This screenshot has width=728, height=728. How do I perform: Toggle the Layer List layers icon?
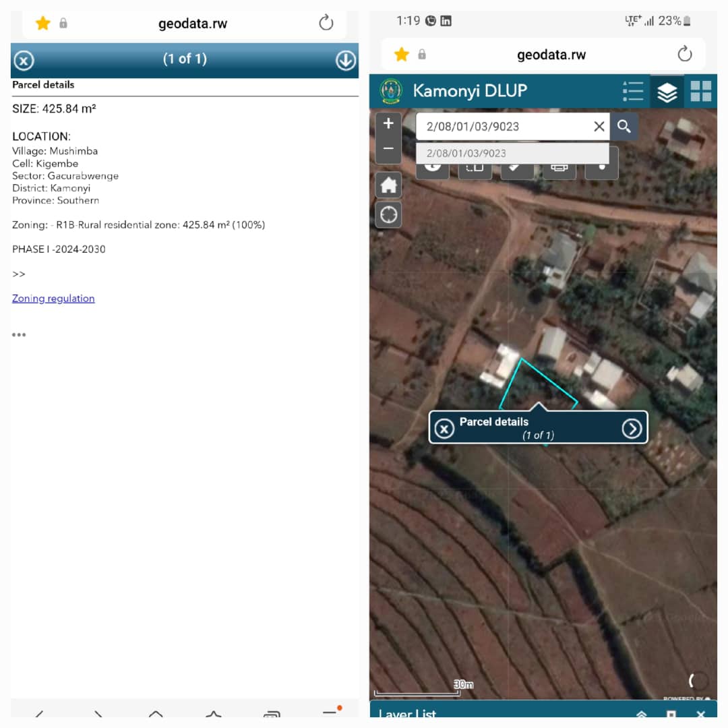[x=667, y=92]
